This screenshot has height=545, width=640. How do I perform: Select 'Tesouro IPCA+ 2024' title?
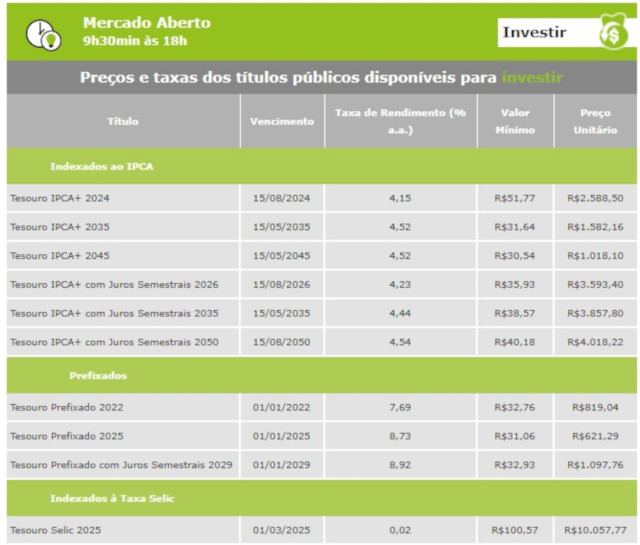pos(60,198)
